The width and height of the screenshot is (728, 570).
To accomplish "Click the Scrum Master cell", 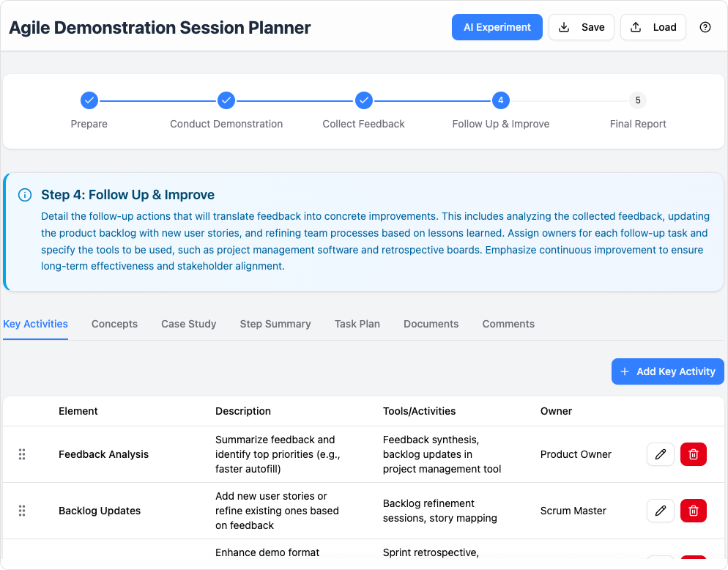I will click(573, 511).
